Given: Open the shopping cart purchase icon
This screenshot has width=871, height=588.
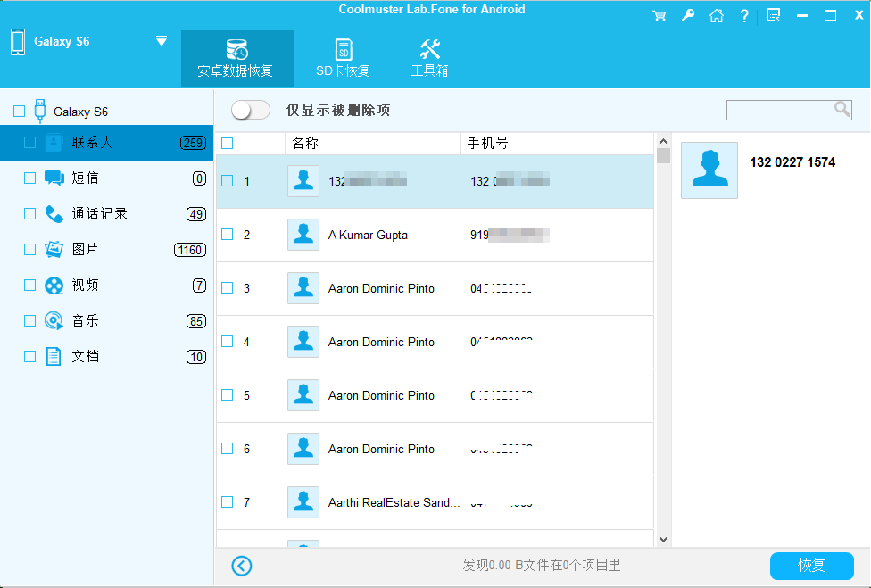Looking at the screenshot, I should coord(659,15).
